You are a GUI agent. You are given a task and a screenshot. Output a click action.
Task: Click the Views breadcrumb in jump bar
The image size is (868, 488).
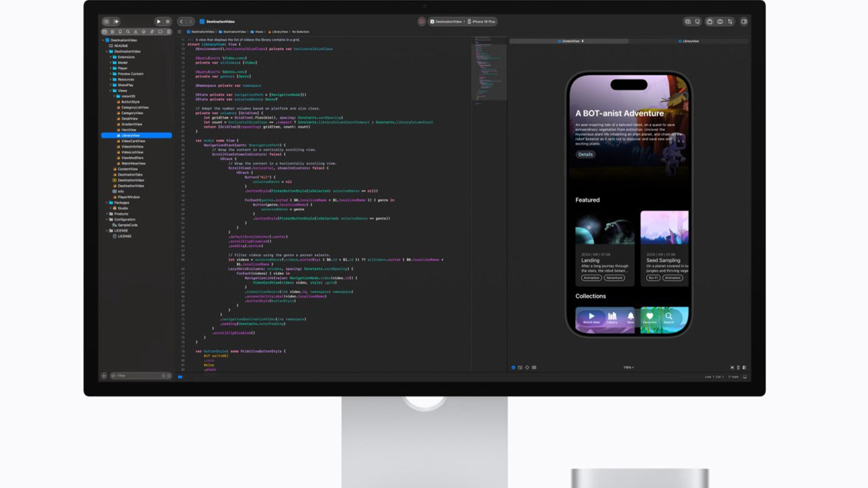tap(257, 32)
